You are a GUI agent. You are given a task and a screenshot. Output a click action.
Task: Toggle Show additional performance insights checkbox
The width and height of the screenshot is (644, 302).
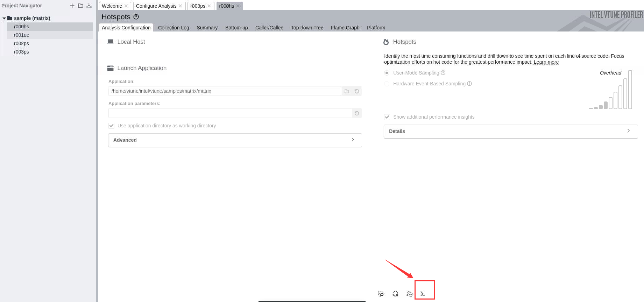click(387, 117)
